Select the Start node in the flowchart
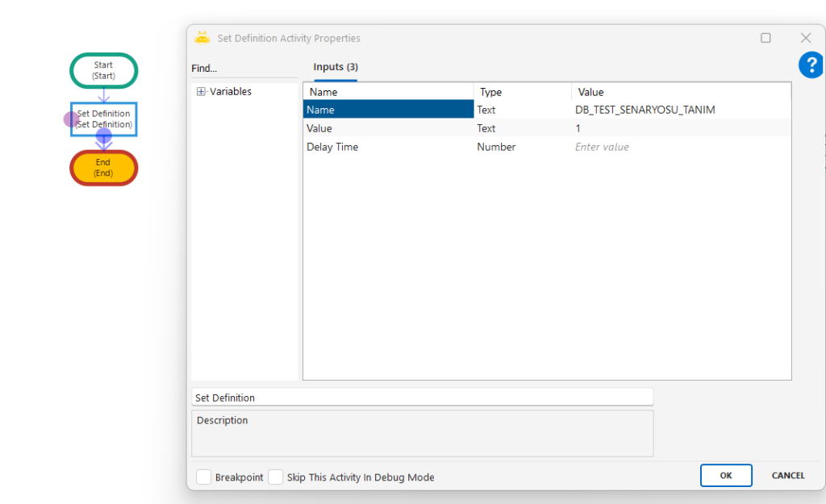The image size is (826, 504). click(x=103, y=70)
